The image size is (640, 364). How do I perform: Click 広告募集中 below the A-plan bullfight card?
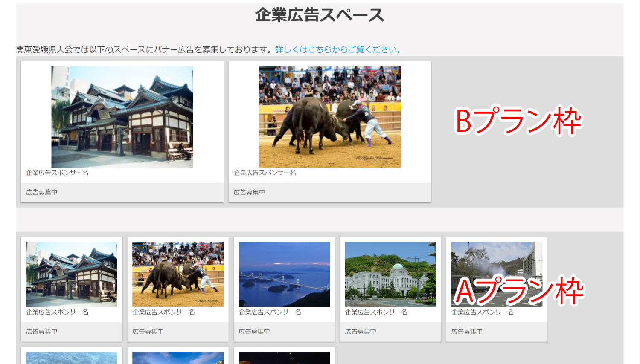[x=148, y=332]
